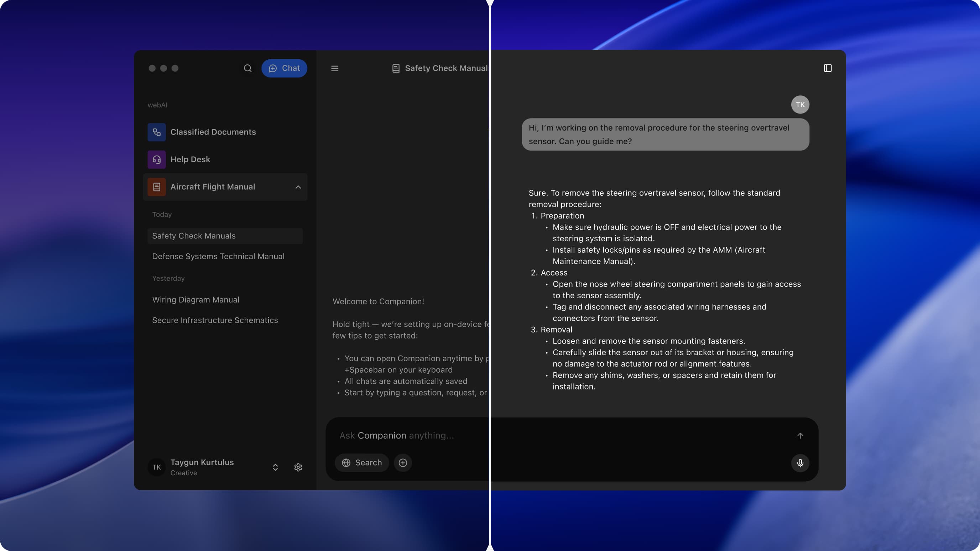Select the Help Desk headset icon

[x=156, y=159]
